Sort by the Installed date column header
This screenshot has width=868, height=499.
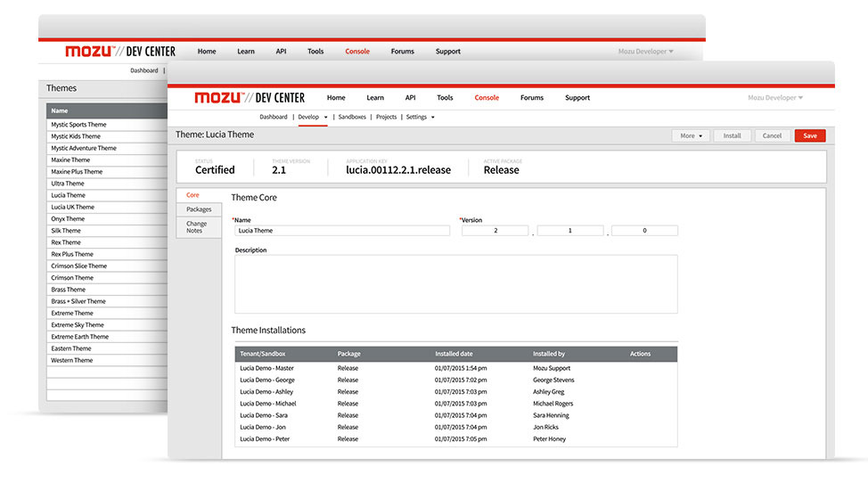(x=454, y=354)
